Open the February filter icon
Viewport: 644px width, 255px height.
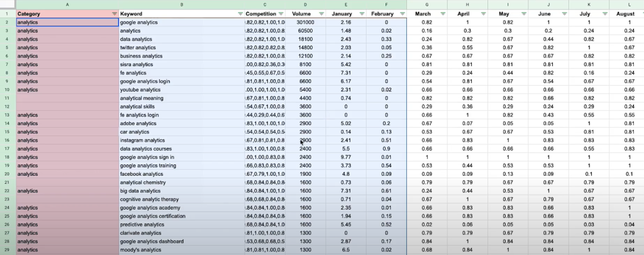[x=400, y=13]
